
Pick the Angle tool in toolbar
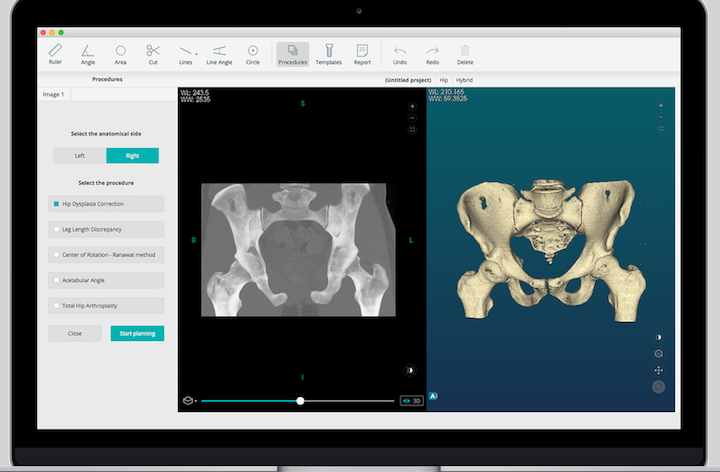[x=88, y=53]
